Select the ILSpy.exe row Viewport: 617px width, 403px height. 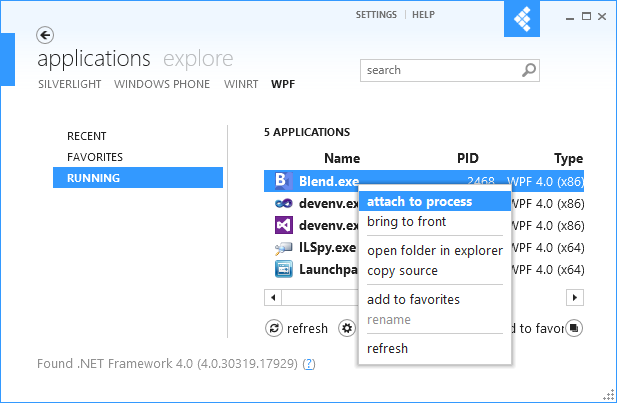coord(424,248)
